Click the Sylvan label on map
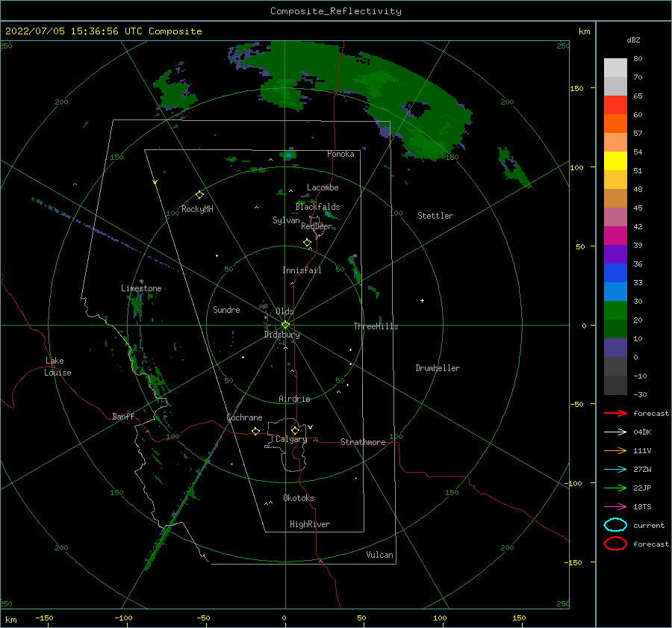The width and height of the screenshot is (672, 628). pyautogui.click(x=286, y=220)
